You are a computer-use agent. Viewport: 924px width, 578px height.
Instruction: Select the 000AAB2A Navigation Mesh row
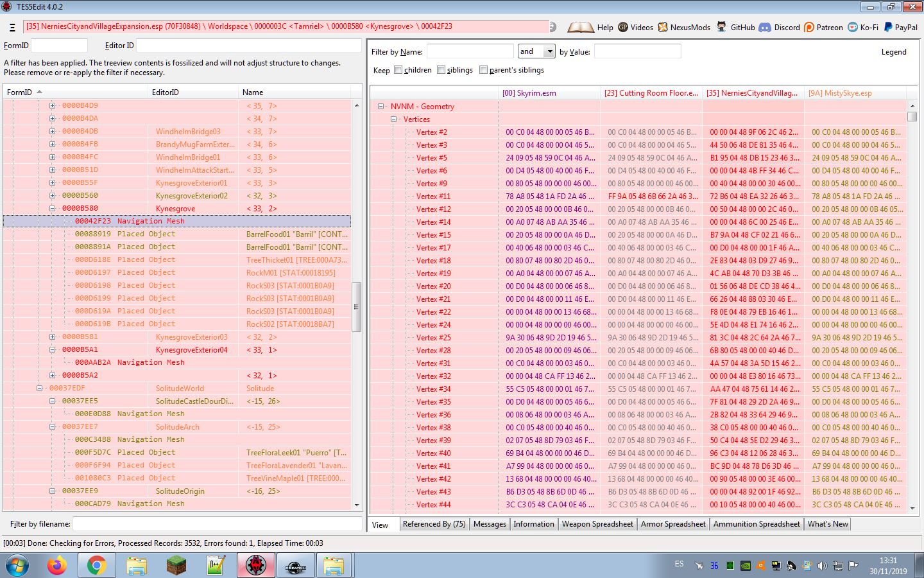point(177,363)
